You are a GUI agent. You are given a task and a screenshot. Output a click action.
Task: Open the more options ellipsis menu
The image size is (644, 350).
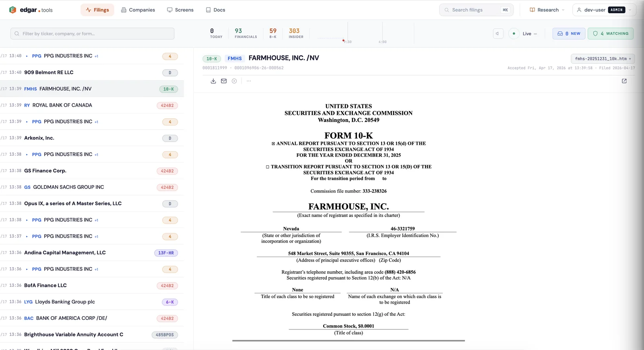pos(249,81)
